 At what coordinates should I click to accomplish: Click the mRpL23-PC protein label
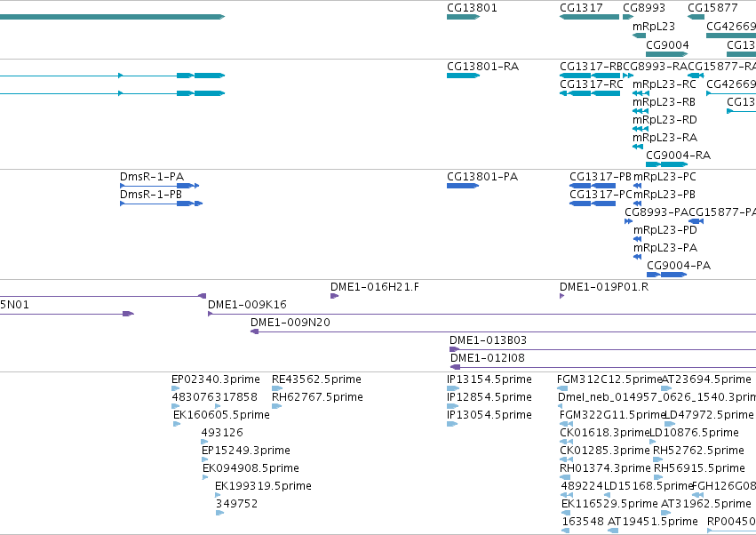[x=664, y=177]
